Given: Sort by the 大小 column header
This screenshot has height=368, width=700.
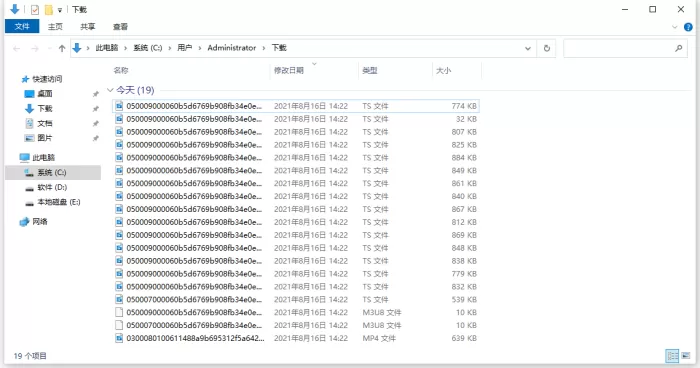Looking at the screenshot, I should point(443,70).
